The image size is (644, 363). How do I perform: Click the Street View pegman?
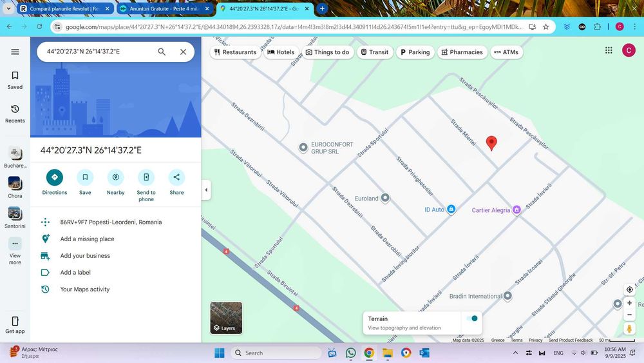(629, 329)
